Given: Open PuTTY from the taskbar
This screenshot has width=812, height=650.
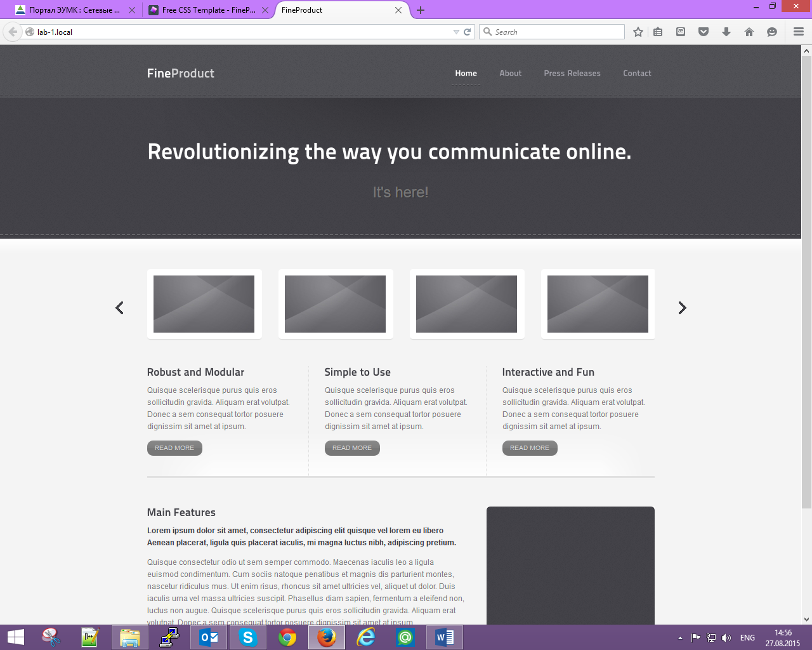Looking at the screenshot, I should click(x=169, y=637).
